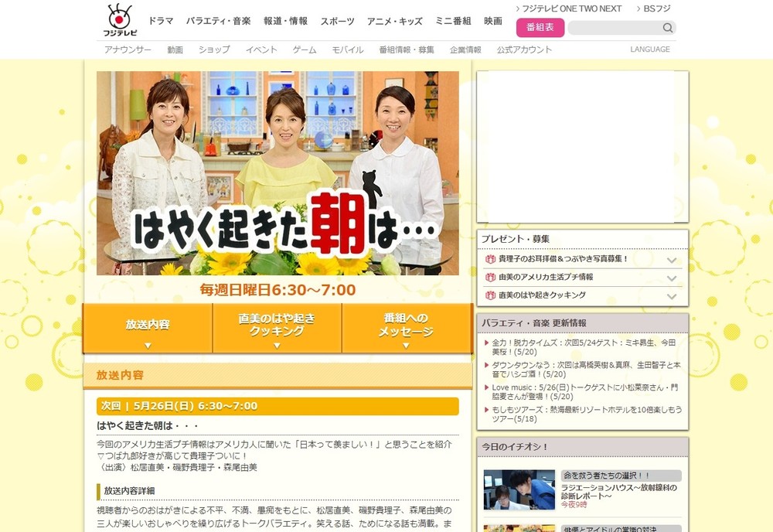Screen dimensions: 773x532
Task: Select the 放送内容 tab
Action: pyautogui.click(x=148, y=328)
